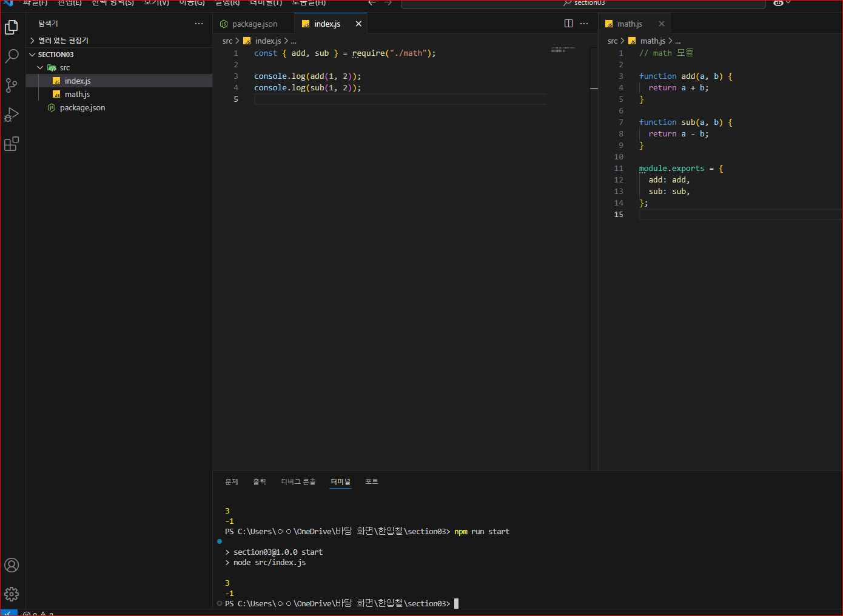Viewport: 843px width, 616px height.
Task: Click the index.js minimap preview
Action: tap(563, 50)
